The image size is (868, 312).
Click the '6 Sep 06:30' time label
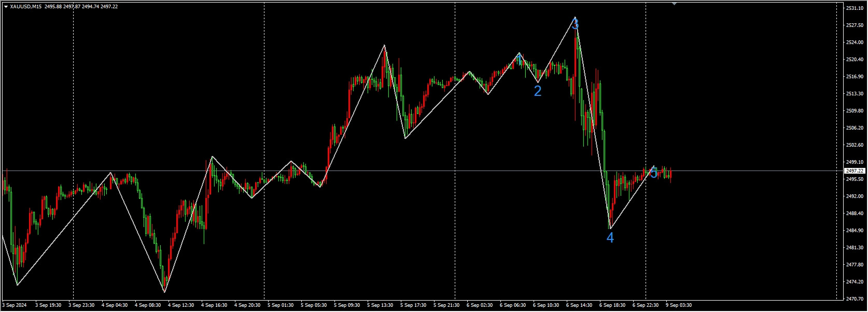pos(513,305)
